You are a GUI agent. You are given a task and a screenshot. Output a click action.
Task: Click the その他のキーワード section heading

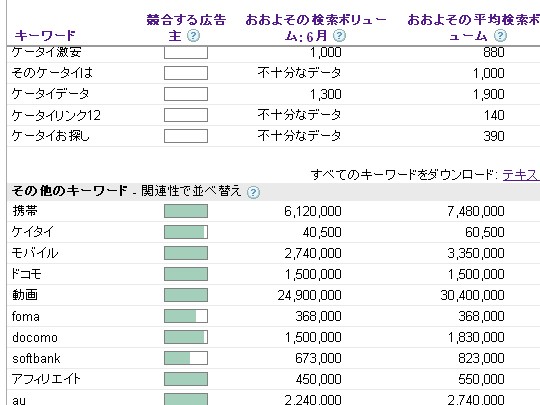[70, 190]
